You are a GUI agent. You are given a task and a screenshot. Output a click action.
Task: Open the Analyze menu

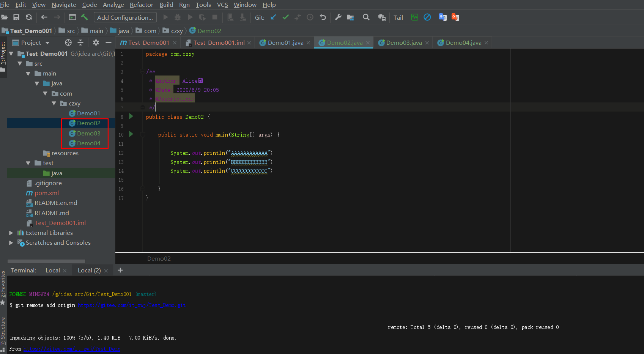click(x=113, y=5)
